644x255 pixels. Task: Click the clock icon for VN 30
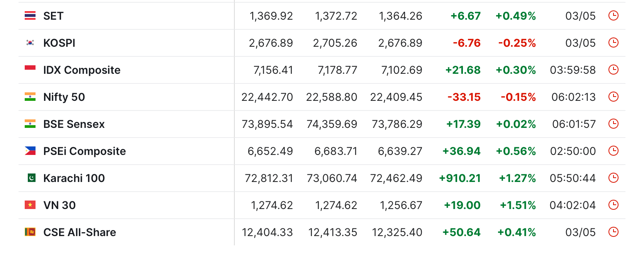[x=613, y=205]
